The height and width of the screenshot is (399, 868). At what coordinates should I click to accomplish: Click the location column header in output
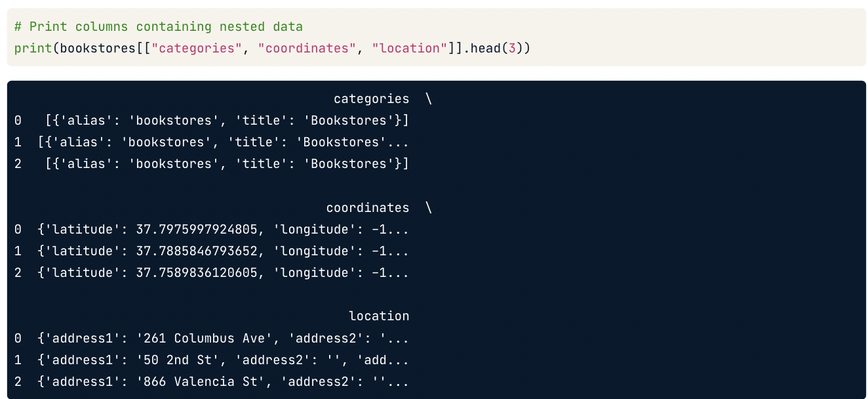click(379, 316)
